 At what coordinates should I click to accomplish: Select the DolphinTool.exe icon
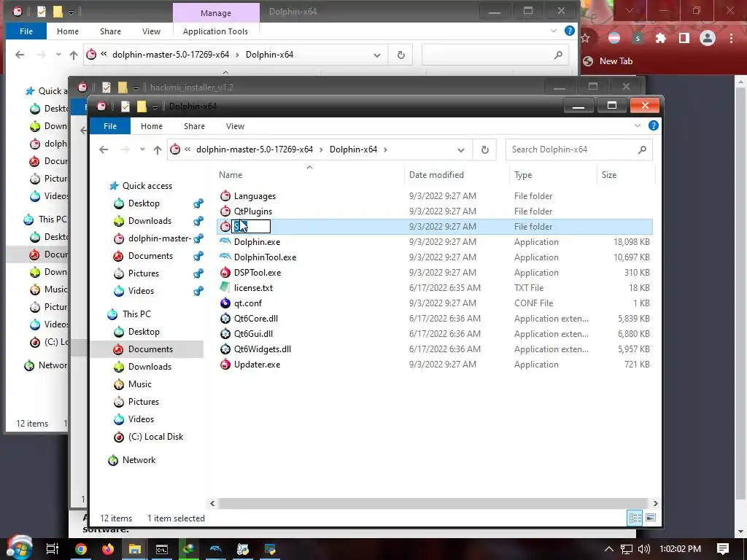click(225, 257)
